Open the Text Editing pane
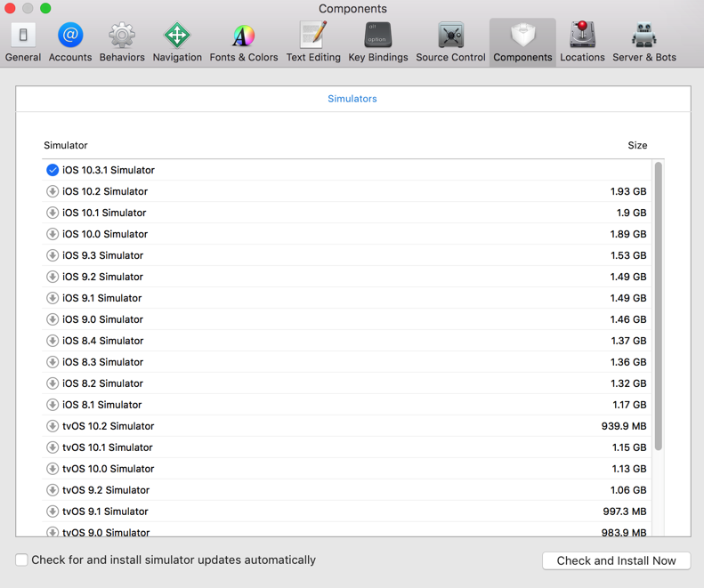The height and width of the screenshot is (588, 704). [313, 42]
